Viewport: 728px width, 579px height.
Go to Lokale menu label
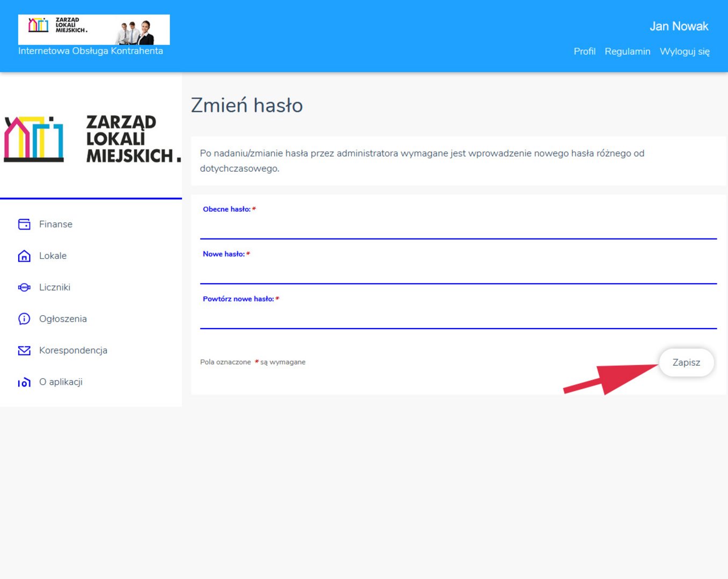(x=53, y=256)
